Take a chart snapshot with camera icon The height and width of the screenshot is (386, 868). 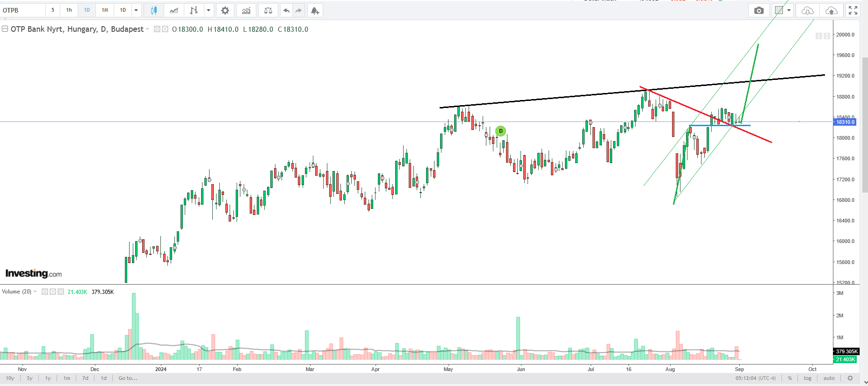759,10
